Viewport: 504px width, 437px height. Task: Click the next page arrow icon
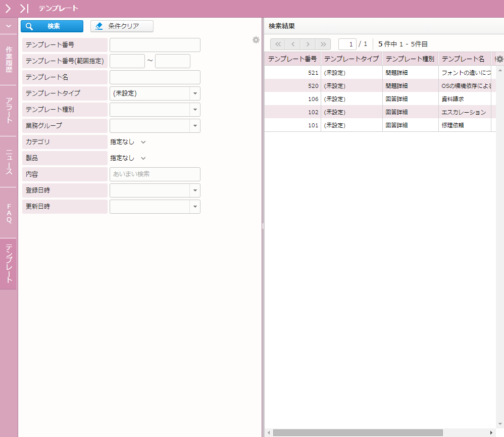[308, 44]
